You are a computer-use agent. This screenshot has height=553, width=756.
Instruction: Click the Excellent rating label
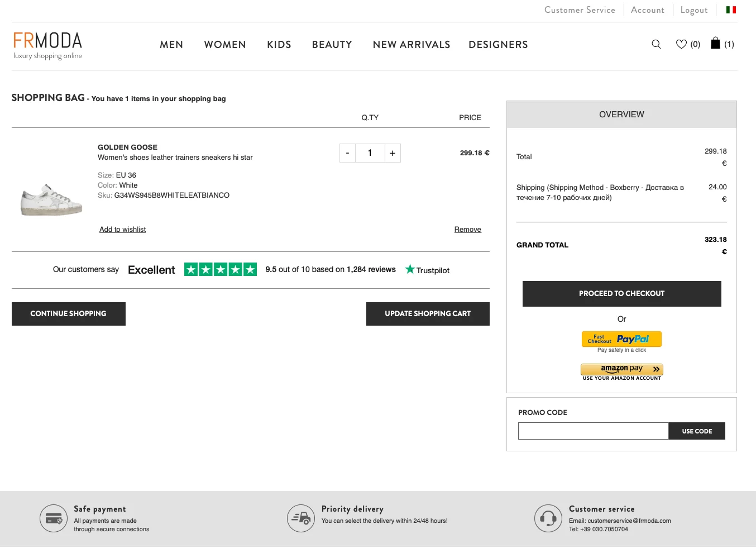[x=151, y=270]
